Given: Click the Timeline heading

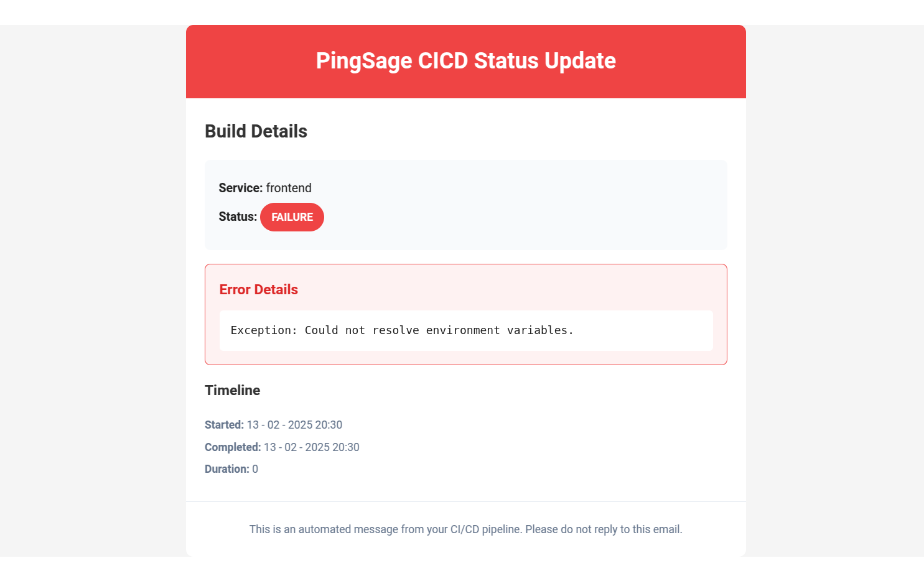Looking at the screenshot, I should click(232, 390).
